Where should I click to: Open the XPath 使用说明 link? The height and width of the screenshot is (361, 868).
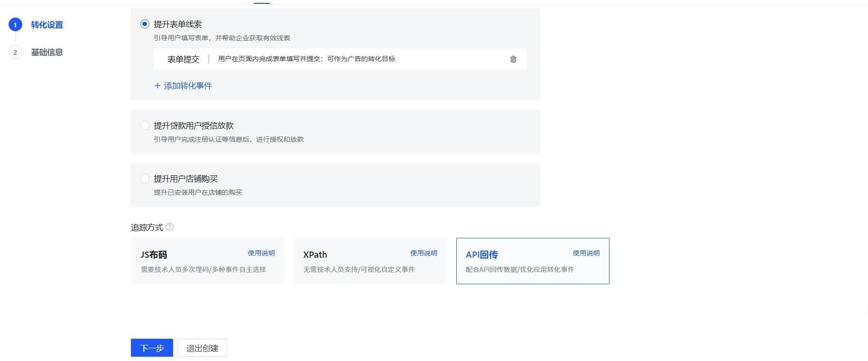(x=424, y=253)
